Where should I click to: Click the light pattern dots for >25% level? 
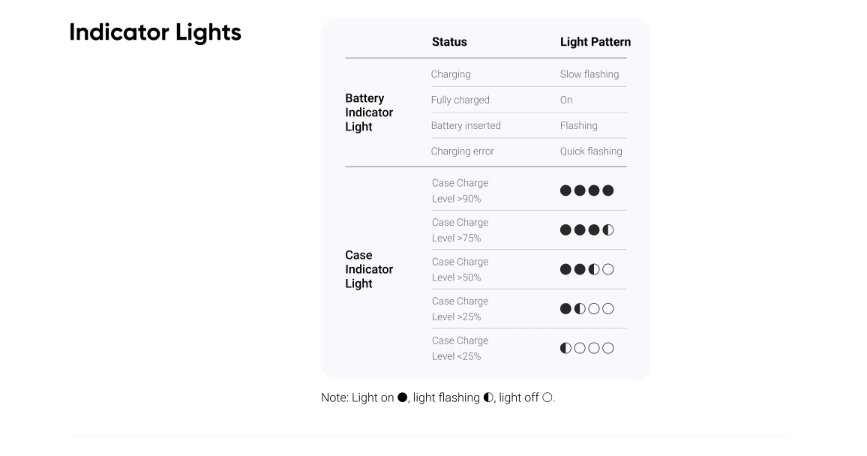point(587,308)
